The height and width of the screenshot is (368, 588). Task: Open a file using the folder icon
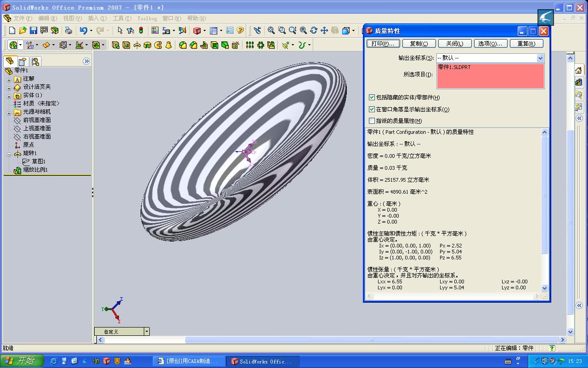point(23,30)
